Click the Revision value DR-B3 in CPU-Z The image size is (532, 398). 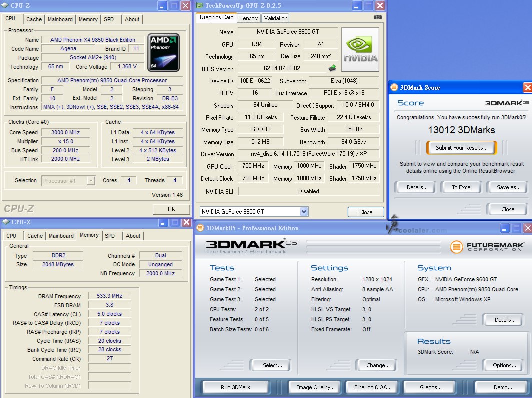[x=170, y=98]
